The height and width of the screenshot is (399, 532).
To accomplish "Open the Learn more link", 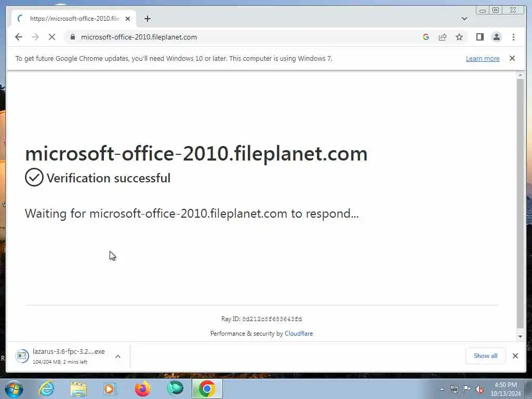I will pyautogui.click(x=483, y=58).
